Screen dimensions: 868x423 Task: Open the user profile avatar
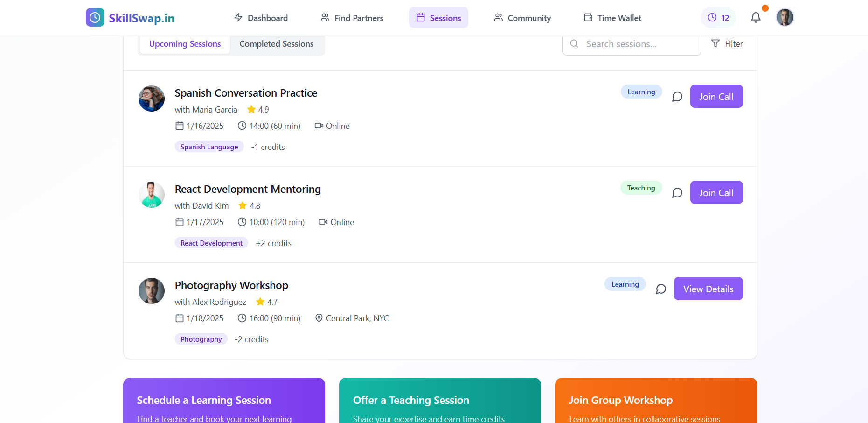[x=785, y=17]
